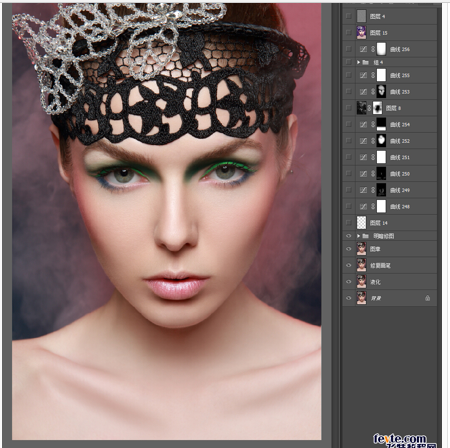Show the 图层 4 layer via its visibility box
The image size is (450, 448).
(x=349, y=16)
